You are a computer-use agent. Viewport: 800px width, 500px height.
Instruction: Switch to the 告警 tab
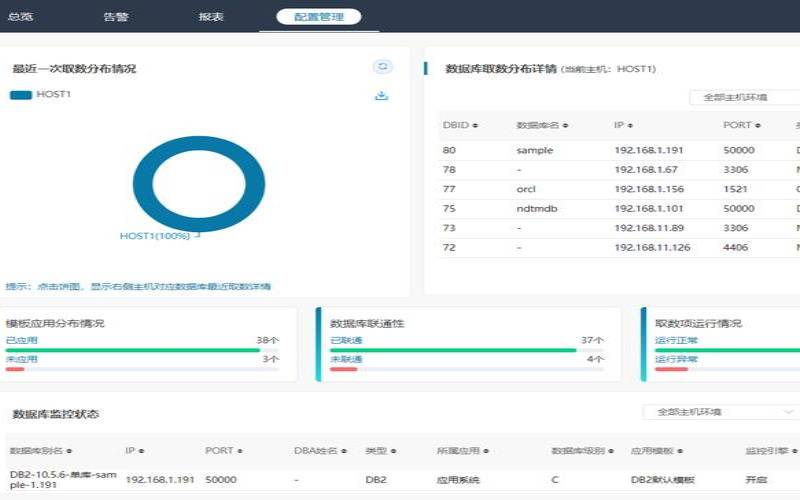point(116,17)
